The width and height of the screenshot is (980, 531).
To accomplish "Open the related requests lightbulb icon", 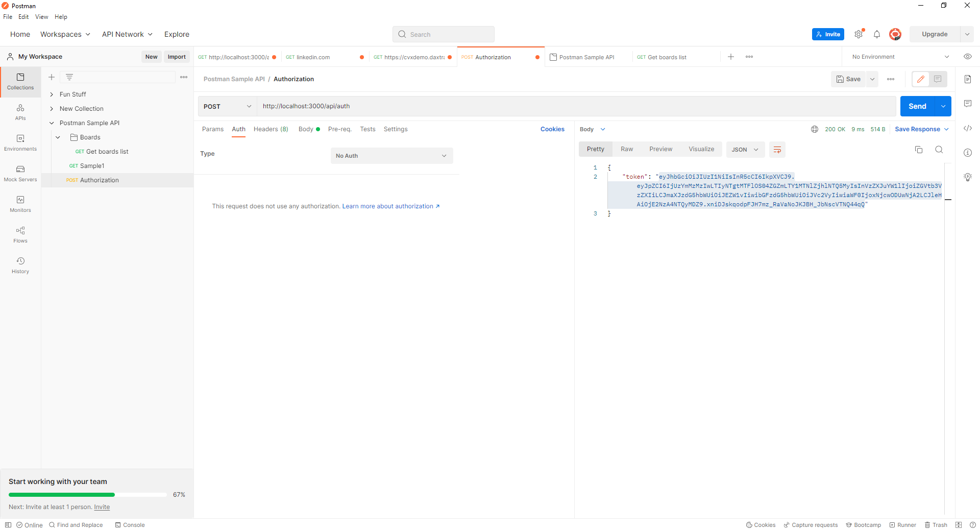I will pyautogui.click(x=968, y=177).
